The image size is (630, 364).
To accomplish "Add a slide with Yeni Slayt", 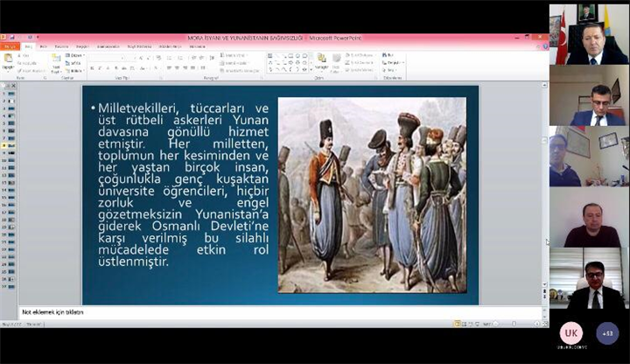I will pos(56,64).
